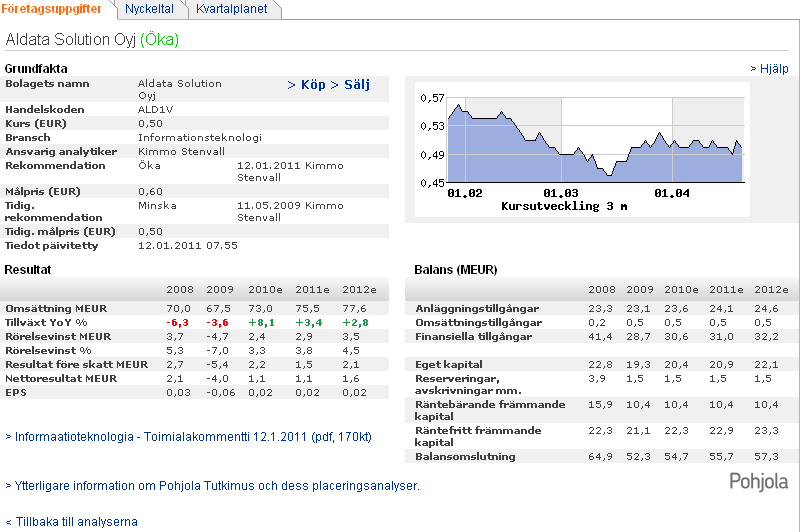Screen dimensions: 812x532
Task: Select the date 11.05.2009 Kimmo Stenvall
Action: [x=290, y=211]
